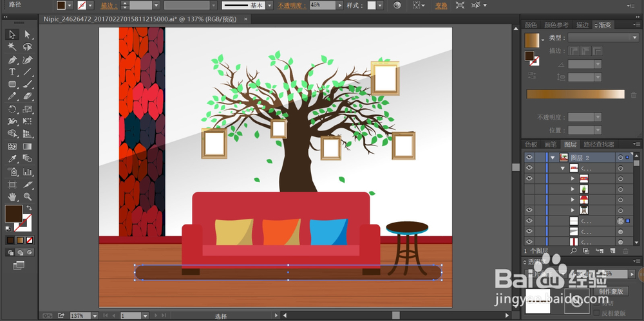Choose the Magic Wand tool
644x321 pixels.
12,46
